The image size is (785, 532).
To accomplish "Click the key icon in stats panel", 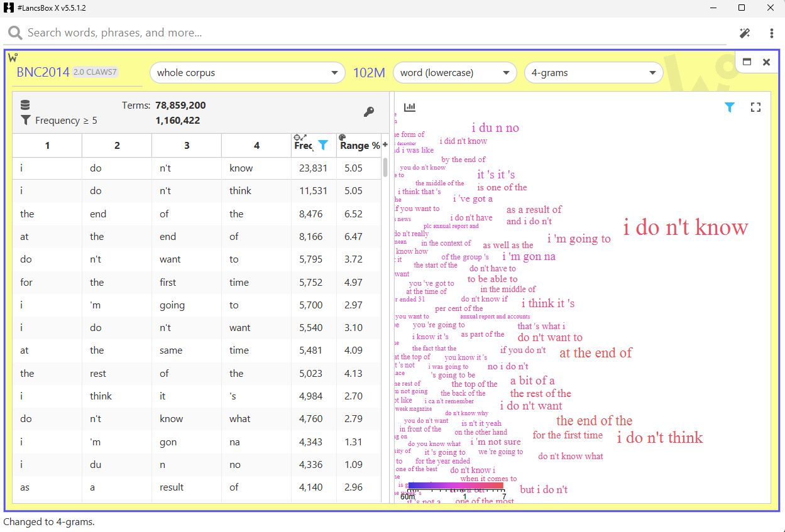I will click(369, 112).
